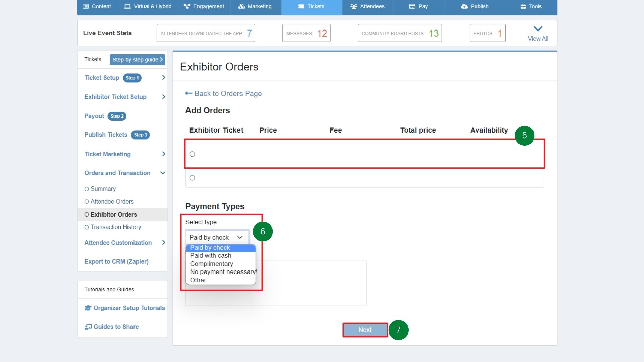Expand the Exhibitor Ticket Setup chevron

[164, 97]
